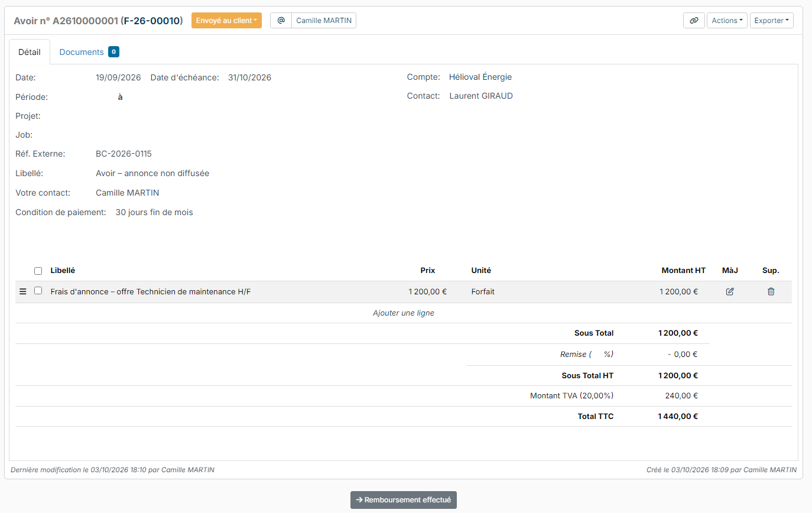Check the Frais d'annonce line checkbox
The width and height of the screenshot is (812, 513).
click(38, 291)
